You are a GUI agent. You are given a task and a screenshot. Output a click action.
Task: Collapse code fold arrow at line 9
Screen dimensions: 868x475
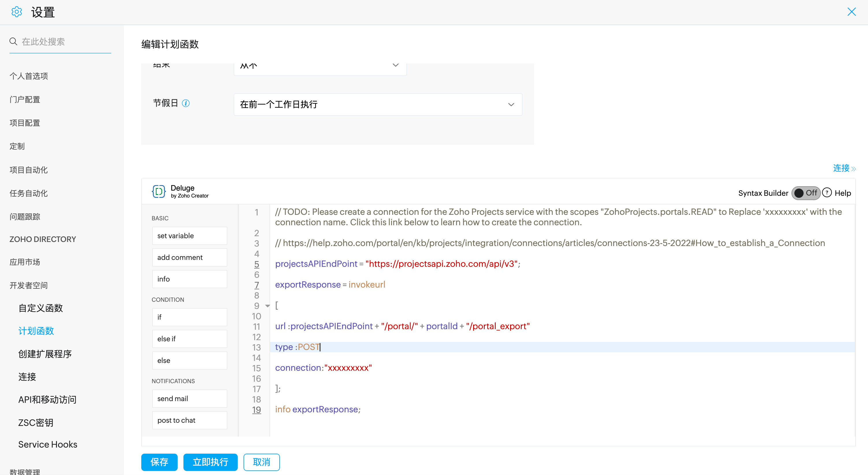[x=267, y=306]
